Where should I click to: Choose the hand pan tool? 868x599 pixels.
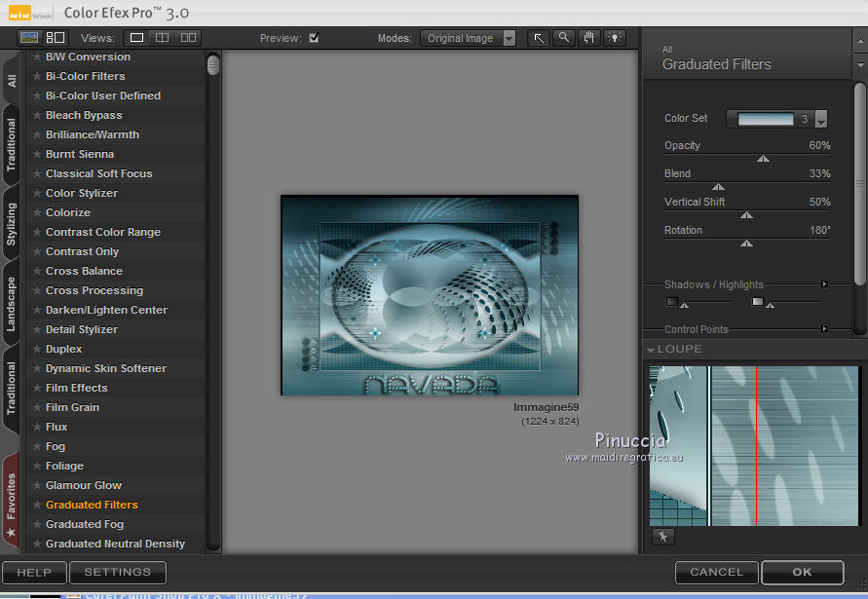pos(588,38)
